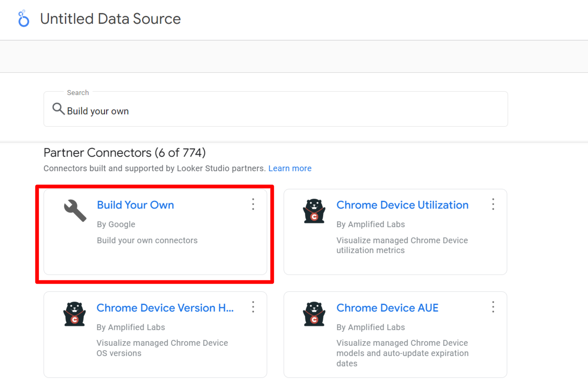Open the Learn more link
The width and height of the screenshot is (588, 387).
[x=290, y=168]
